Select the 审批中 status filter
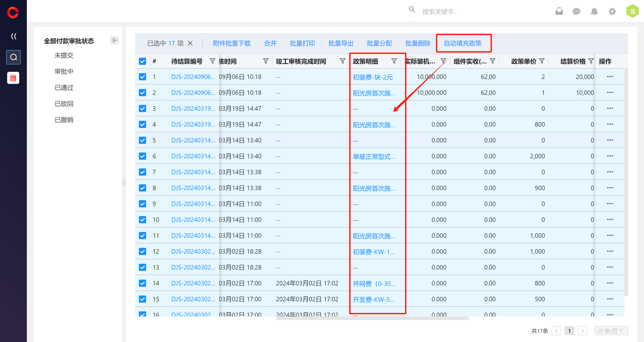 64,72
